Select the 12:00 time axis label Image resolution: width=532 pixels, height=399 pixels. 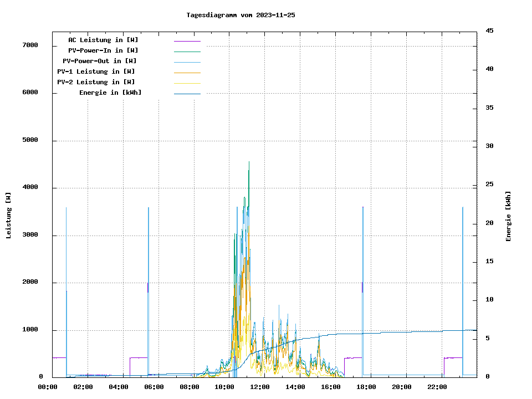coord(260,387)
